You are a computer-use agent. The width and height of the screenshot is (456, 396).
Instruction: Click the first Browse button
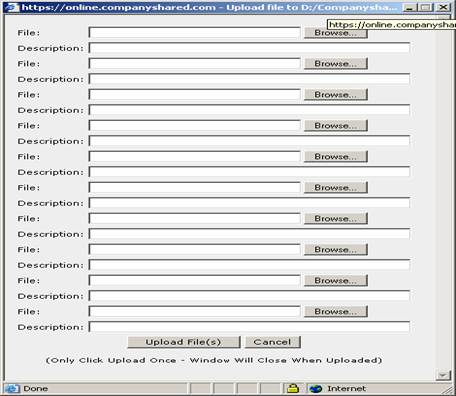[336, 33]
